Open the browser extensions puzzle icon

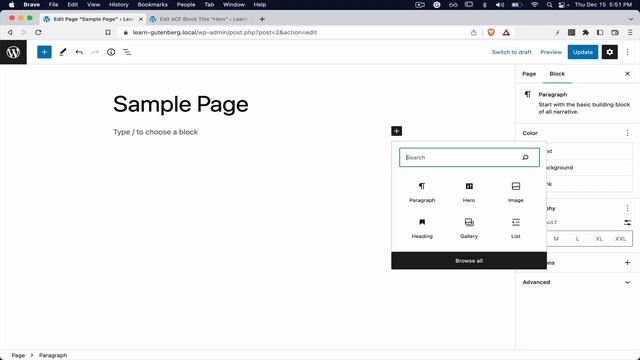pos(586,32)
